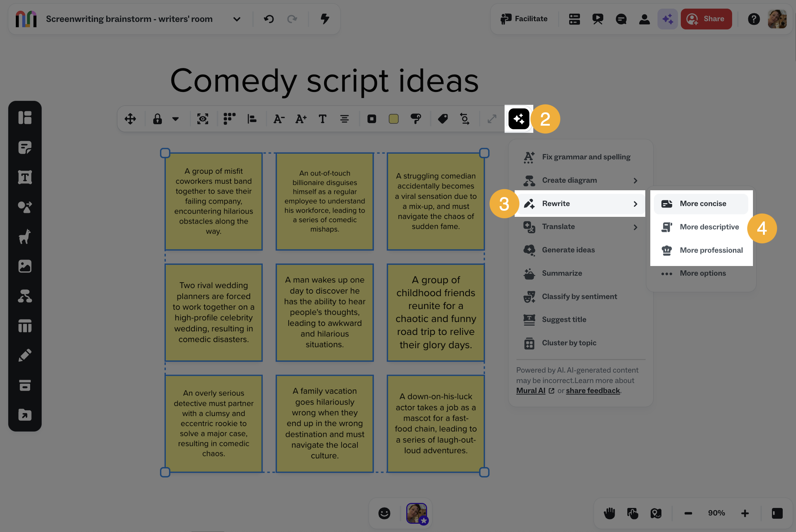The image size is (796, 532).
Task: Click the zoom out minus button
Action: click(x=688, y=513)
